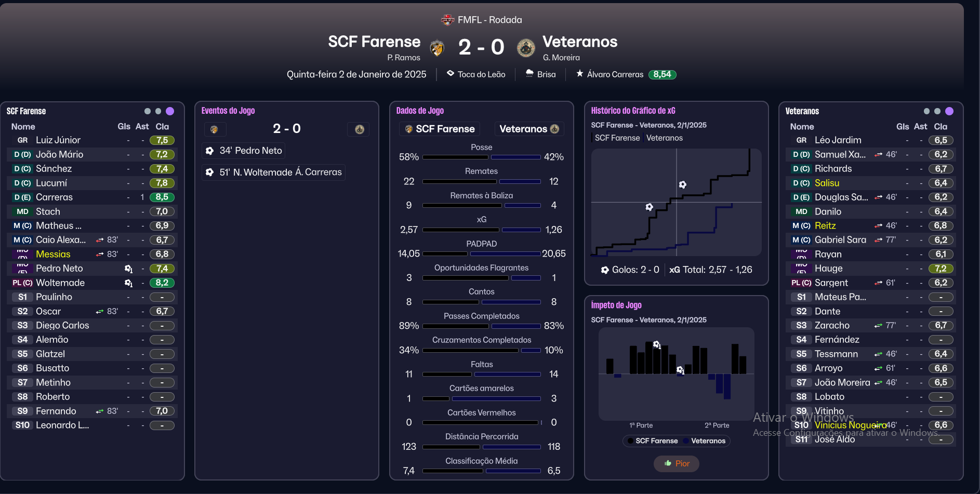Click the SCF Farense club crest in header
980x494 pixels.
pos(437,48)
